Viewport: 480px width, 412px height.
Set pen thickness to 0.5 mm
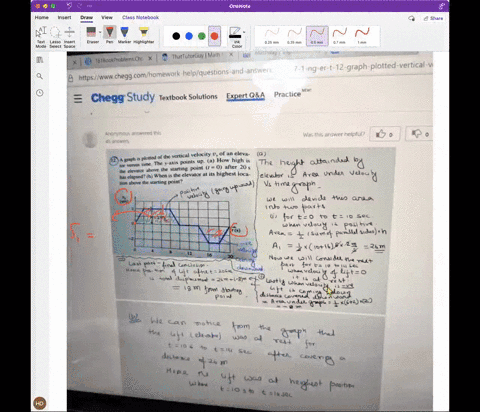(317, 36)
